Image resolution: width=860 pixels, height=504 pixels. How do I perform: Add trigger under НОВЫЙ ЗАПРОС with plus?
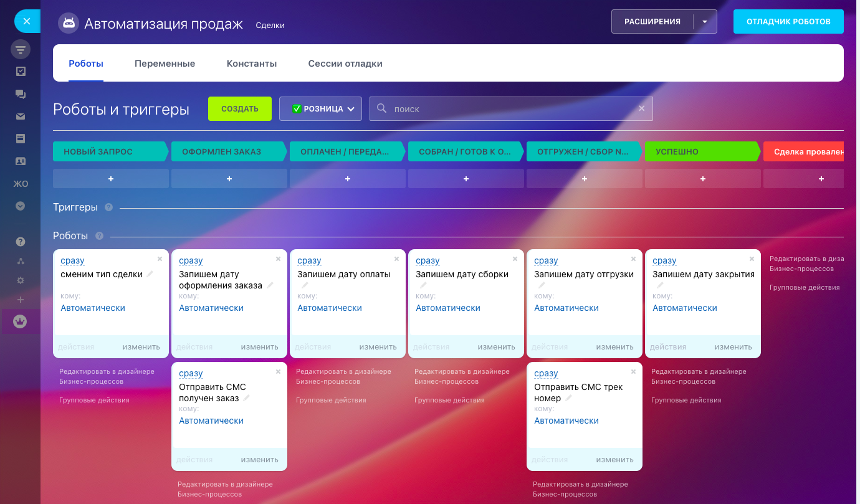(111, 179)
